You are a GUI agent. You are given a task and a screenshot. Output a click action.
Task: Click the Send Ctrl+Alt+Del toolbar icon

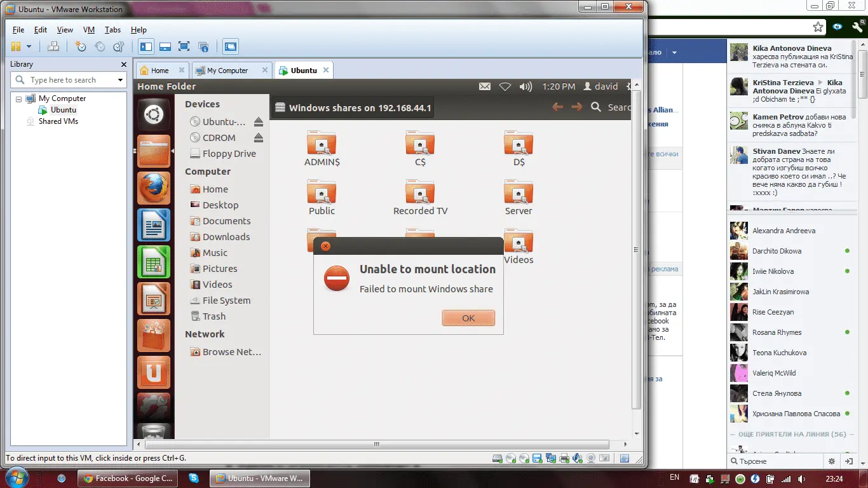[53, 46]
